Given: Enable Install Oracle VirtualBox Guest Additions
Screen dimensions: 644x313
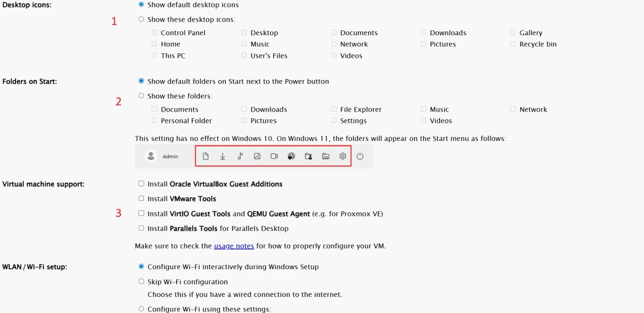Looking at the screenshot, I should click(141, 184).
